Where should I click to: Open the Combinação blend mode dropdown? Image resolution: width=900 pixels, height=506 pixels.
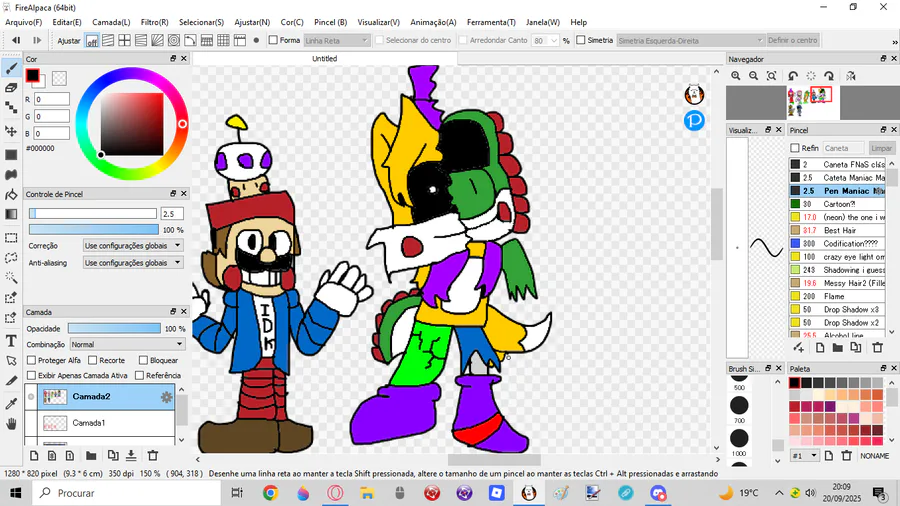click(127, 344)
